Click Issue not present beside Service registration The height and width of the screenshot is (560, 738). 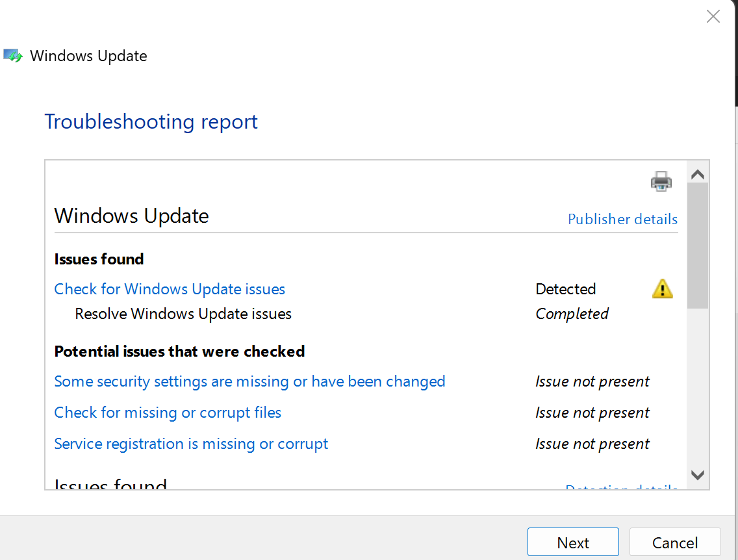(x=592, y=444)
